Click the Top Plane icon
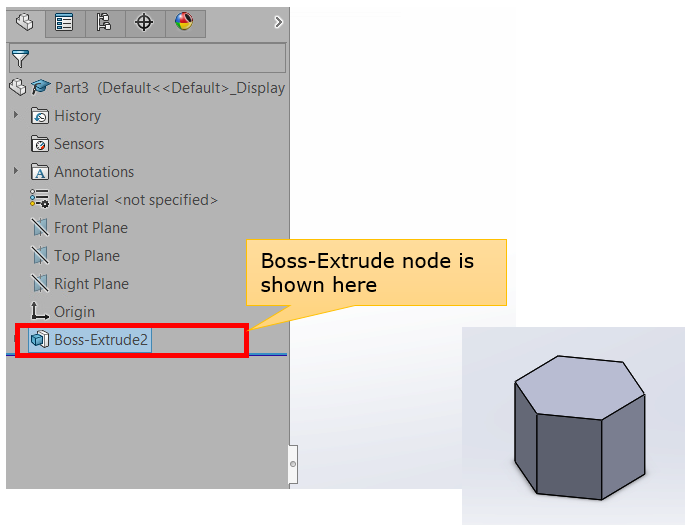This screenshot has width=690, height=531. coord(40,255)
